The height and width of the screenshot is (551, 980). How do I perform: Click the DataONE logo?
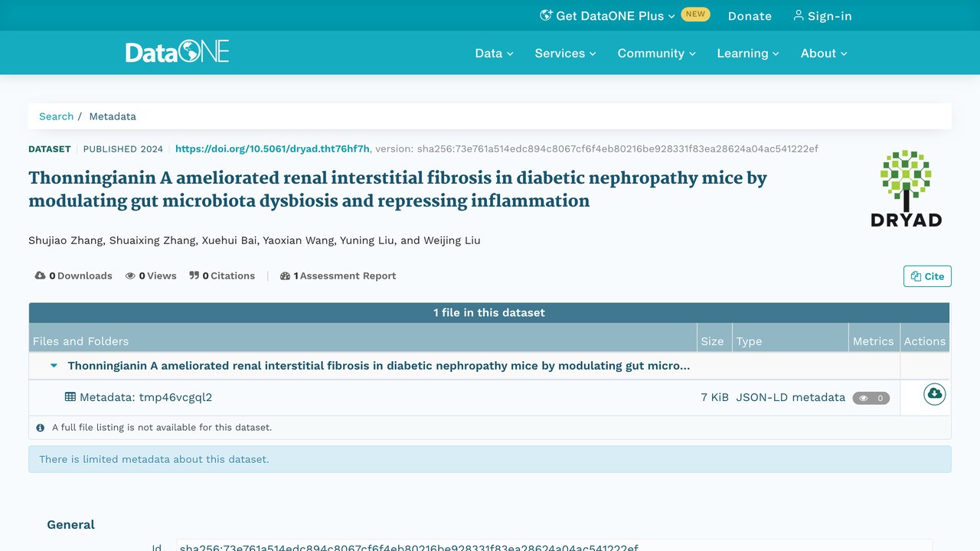pyautogui.click(x=177, y=52)
